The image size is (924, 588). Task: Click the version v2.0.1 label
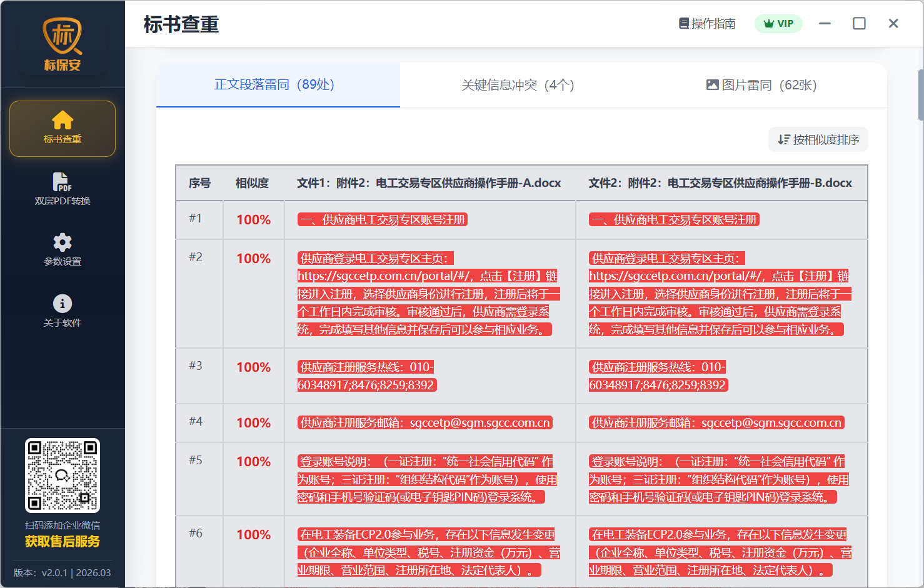63,572
